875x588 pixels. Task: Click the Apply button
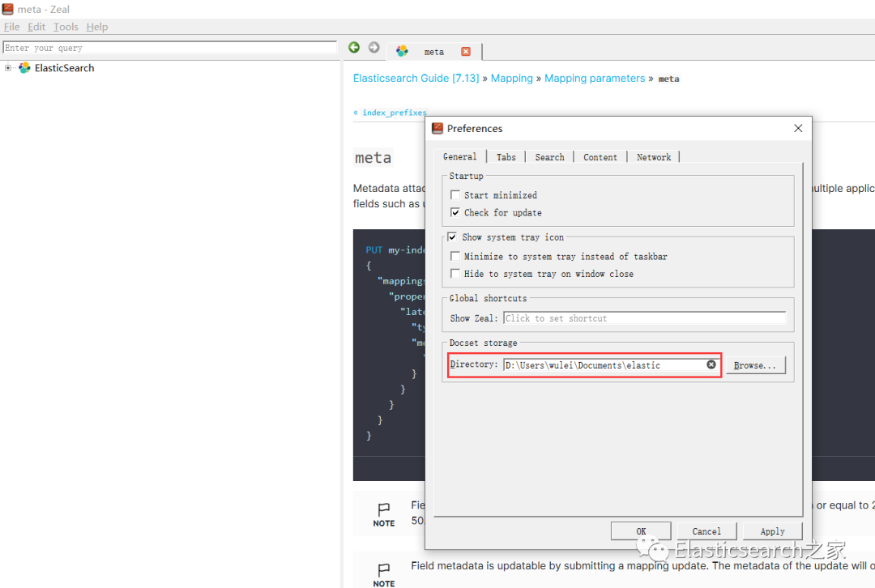(772, 531)
